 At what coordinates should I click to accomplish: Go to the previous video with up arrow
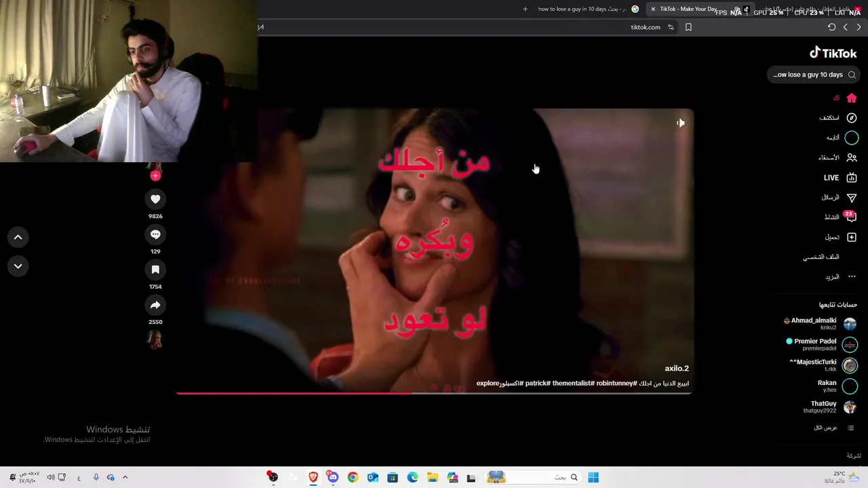(18, 237)
